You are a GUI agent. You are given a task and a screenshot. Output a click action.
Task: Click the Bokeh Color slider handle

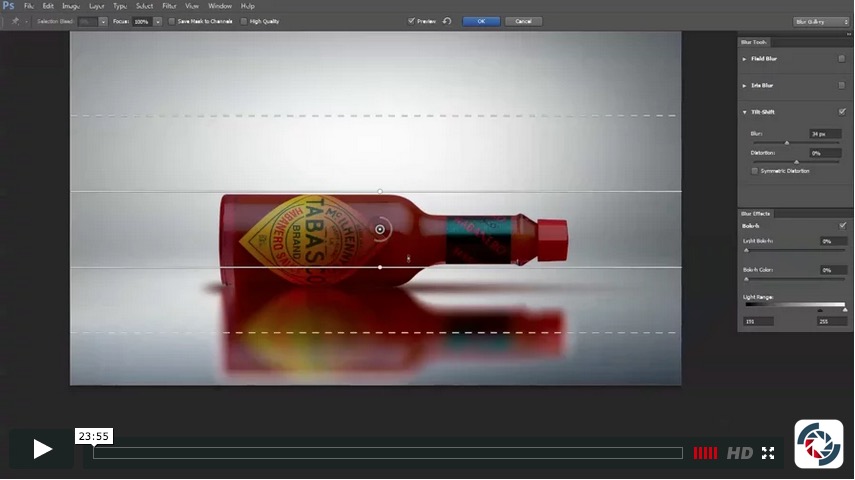pos(746,279)
